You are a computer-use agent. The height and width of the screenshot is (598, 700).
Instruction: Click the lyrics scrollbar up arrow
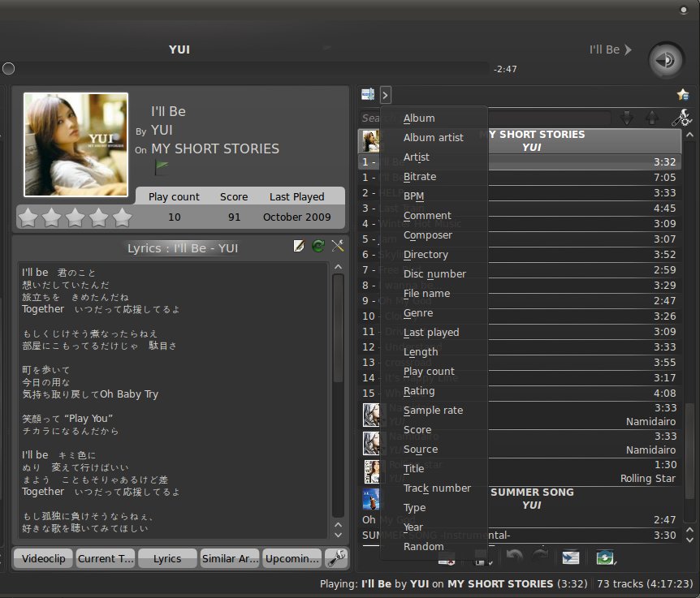338,267
